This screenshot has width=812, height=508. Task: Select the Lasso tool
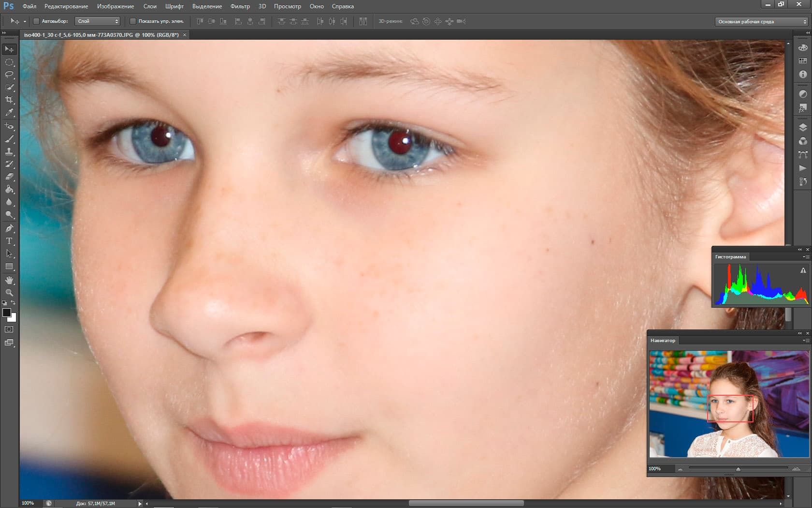[9, 75]
